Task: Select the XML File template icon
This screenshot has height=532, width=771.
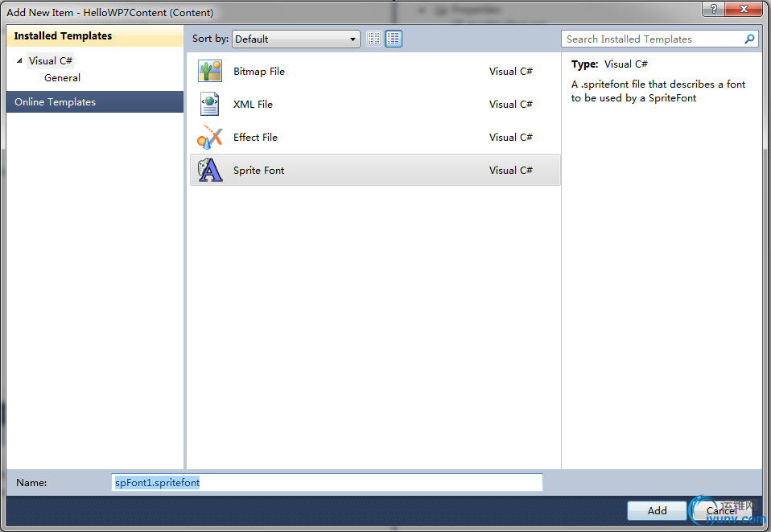Action: click(x=210, y=105)
